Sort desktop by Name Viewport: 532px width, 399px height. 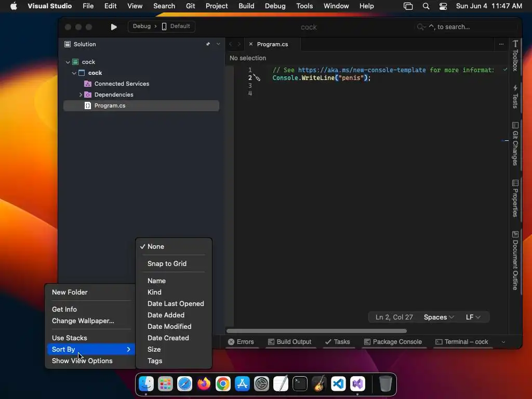(174, 281)
